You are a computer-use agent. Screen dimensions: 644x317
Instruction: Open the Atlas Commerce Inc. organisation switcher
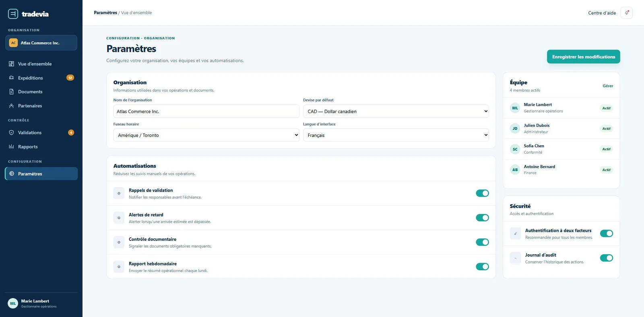coord(41,43)
